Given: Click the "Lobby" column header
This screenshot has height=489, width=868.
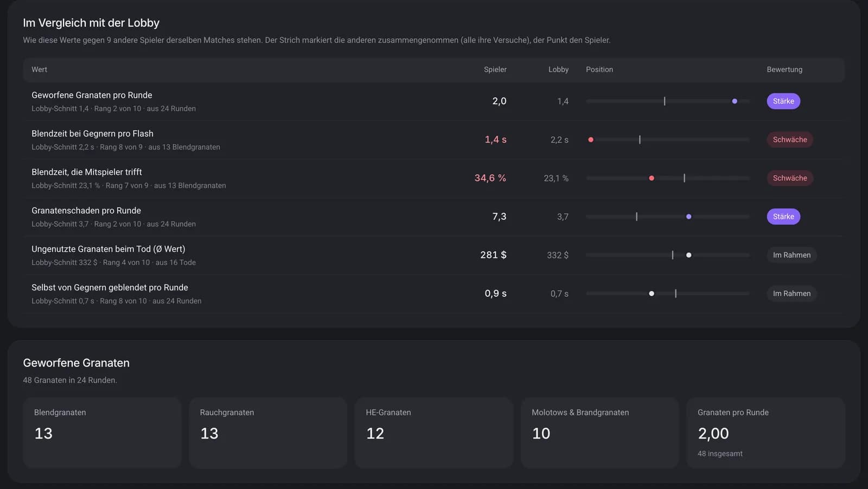Looking at the screenshot, I should 558,69.
